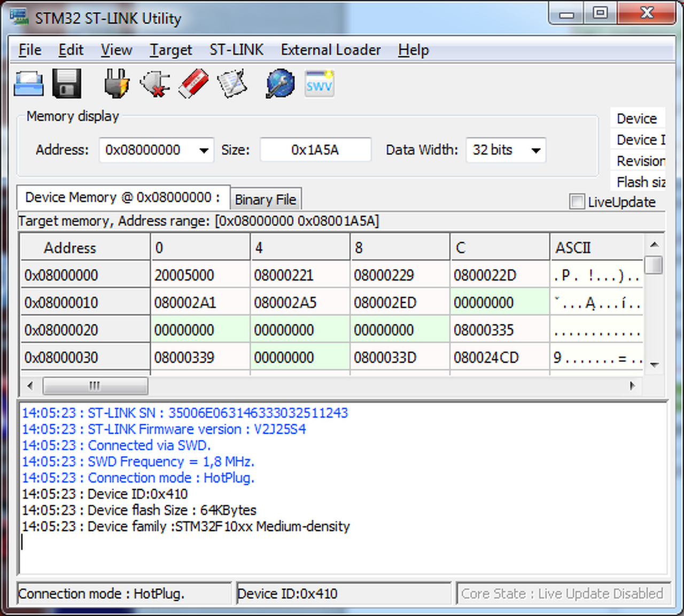
Task: Click the horizontal scrollbar thumb
Action: pos(95,385)
